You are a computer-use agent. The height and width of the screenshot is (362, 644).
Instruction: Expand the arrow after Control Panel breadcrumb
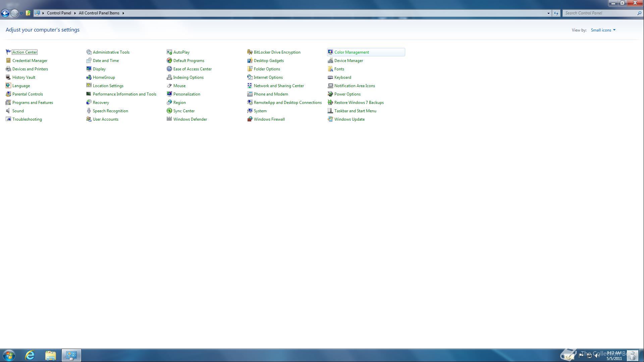pos(75,13)
